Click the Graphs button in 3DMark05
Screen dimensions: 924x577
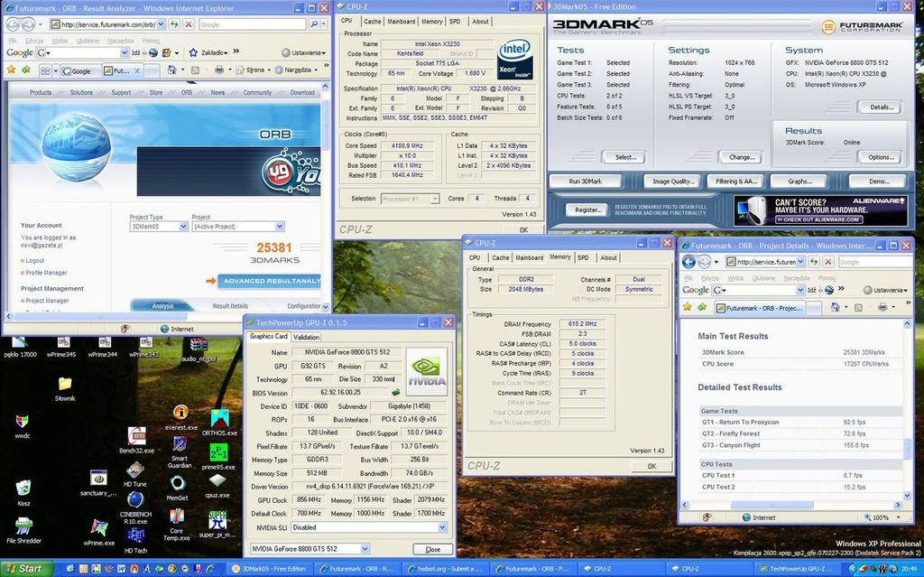click(799, 181)
